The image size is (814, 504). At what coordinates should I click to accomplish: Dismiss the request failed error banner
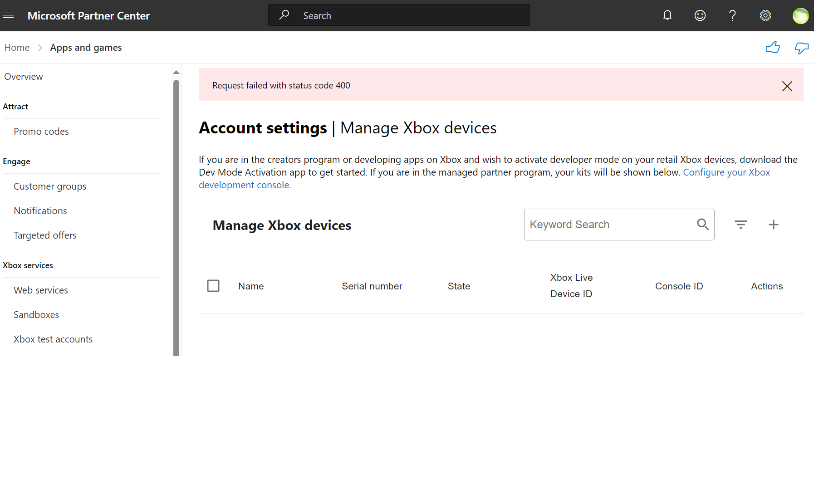(x=787, y=86)
